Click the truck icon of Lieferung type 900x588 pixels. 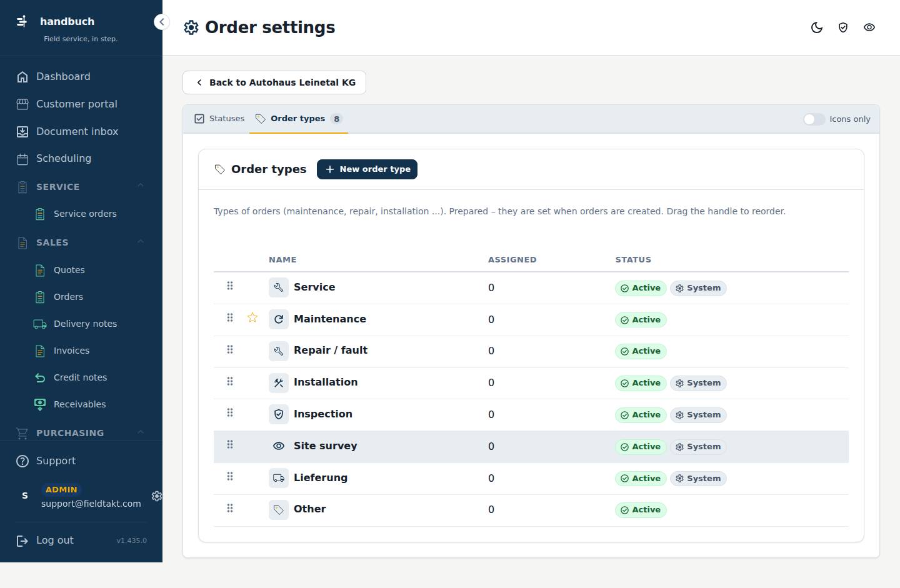279,478
